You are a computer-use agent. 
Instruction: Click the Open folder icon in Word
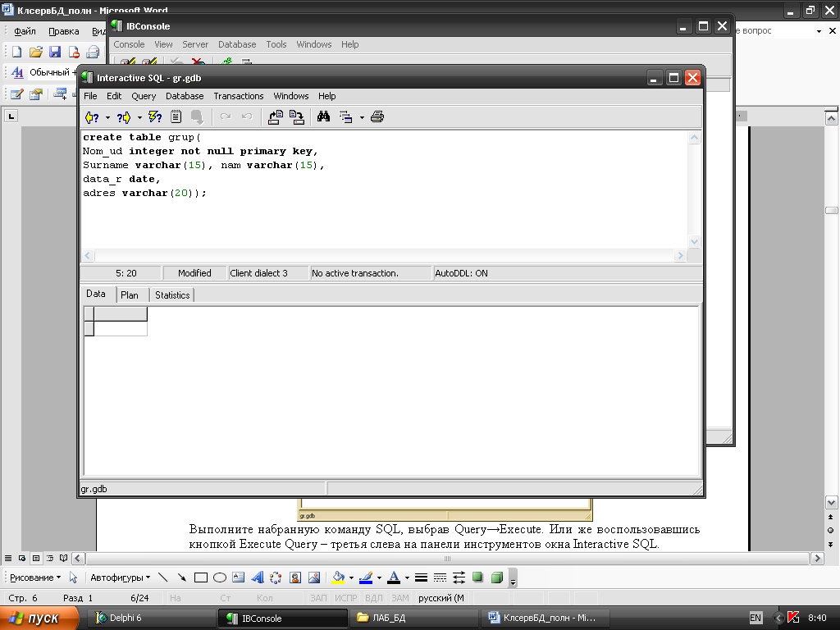pos(36,52)
